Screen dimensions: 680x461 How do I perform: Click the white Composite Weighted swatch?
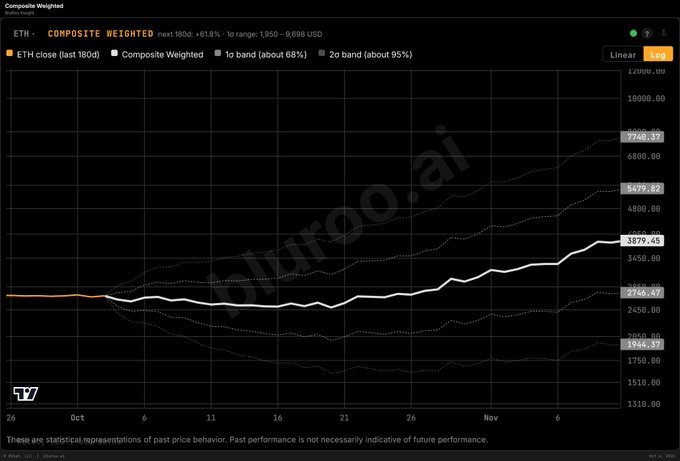(114, 53)
